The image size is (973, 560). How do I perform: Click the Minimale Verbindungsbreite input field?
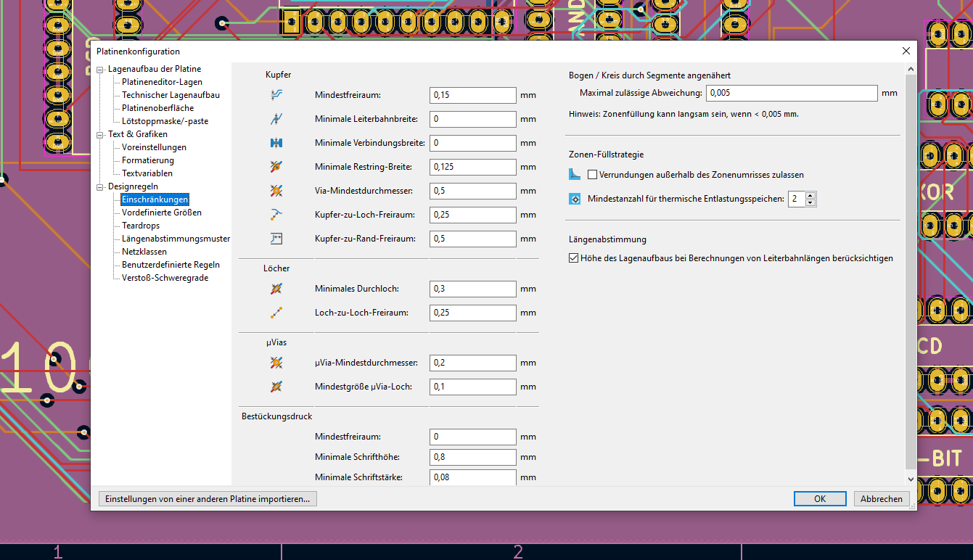click(473, 143)
